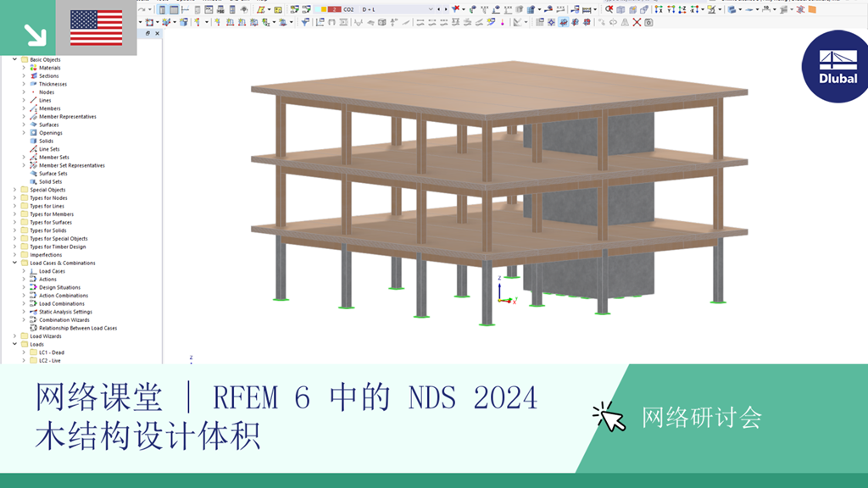Select Combination Wizards tree item
Screen dimensions: 868x488
(x=64, y=319)
